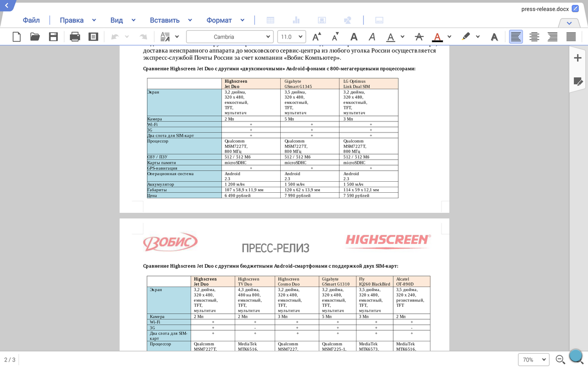Screen dimensions: 588x368
Task: Tap the plus icon on the side panel
Action: (577, 57)
